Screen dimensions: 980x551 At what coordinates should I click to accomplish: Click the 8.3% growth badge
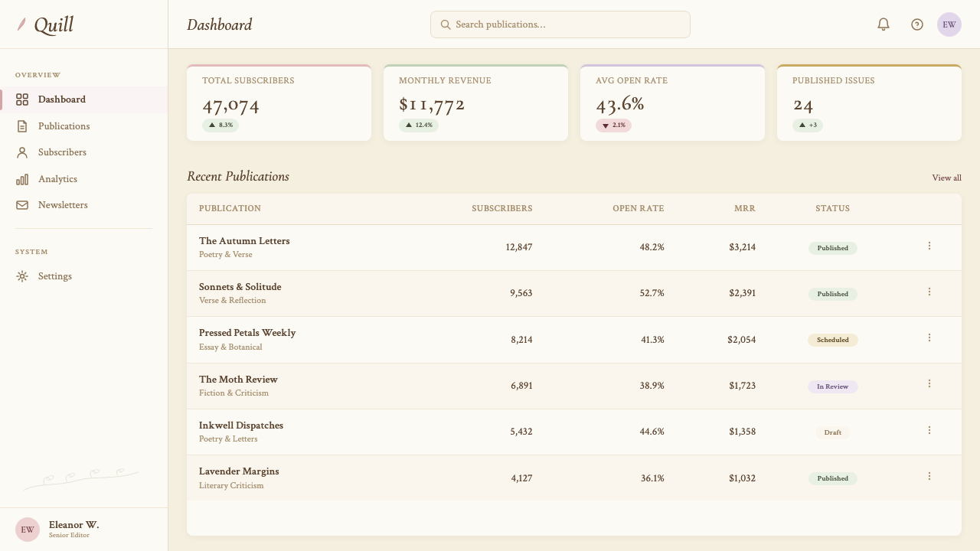pyautogui.click(x=220, y=126)
